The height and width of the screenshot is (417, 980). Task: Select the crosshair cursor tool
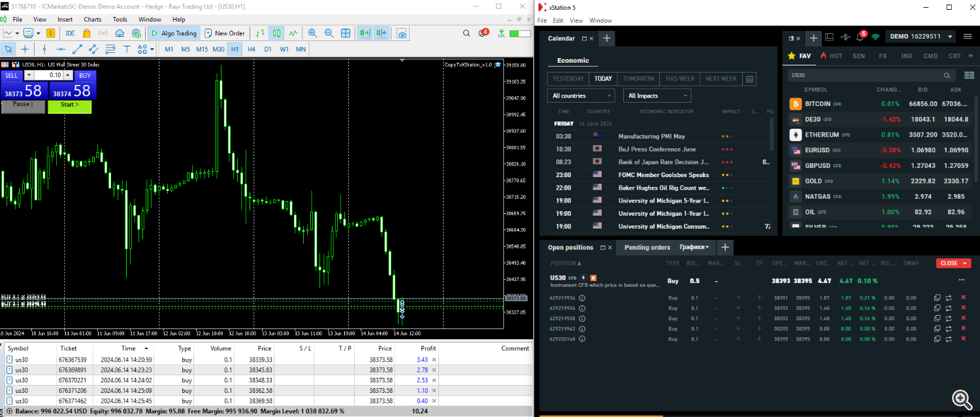pos(25,49)
